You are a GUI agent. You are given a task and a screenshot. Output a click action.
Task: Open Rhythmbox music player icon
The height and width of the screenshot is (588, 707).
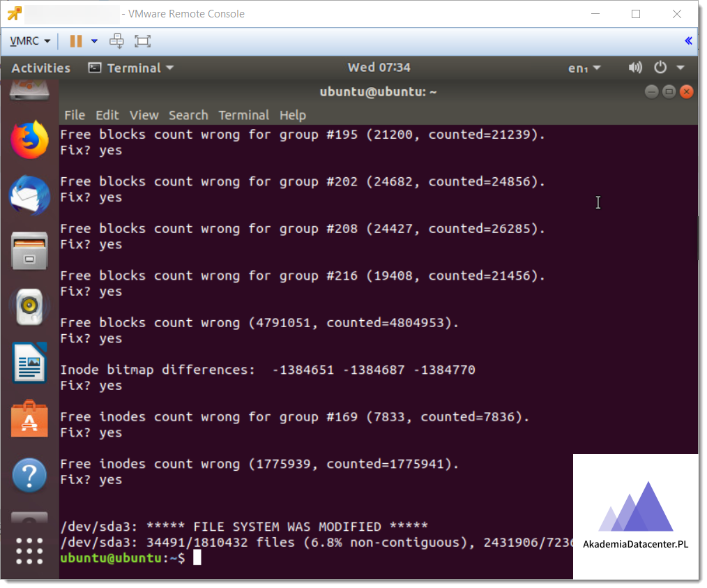(x=29, y=306)
